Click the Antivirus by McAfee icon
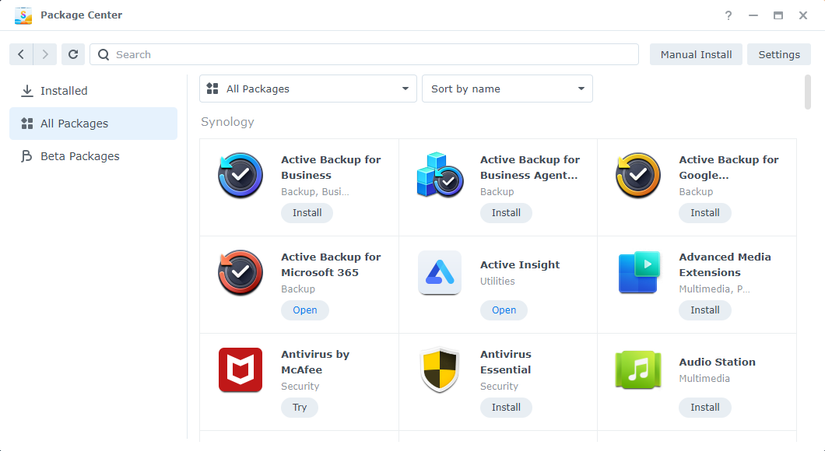 (240, 370)
